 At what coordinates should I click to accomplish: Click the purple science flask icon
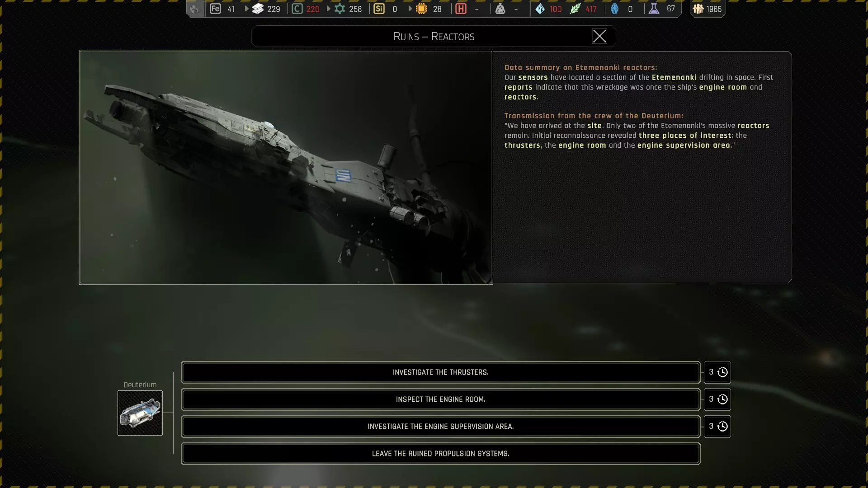[654, 9]
